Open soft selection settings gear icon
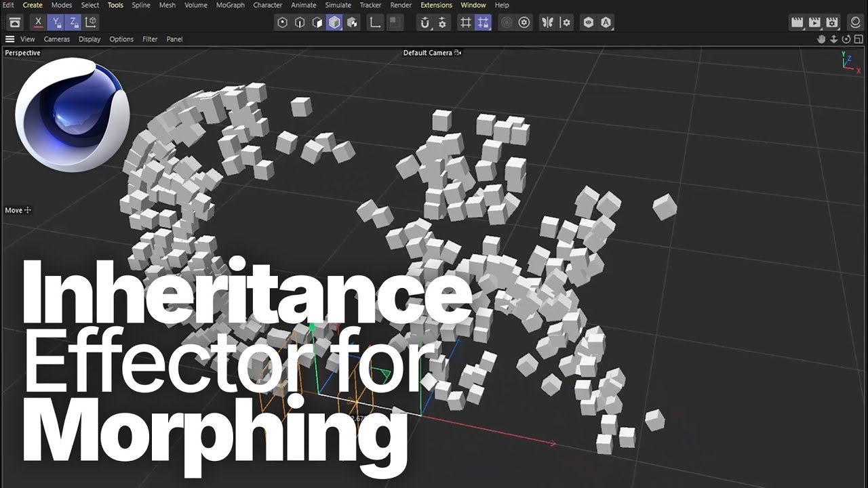The width and height of the screenshot is (868, 488). click(524, 22)
